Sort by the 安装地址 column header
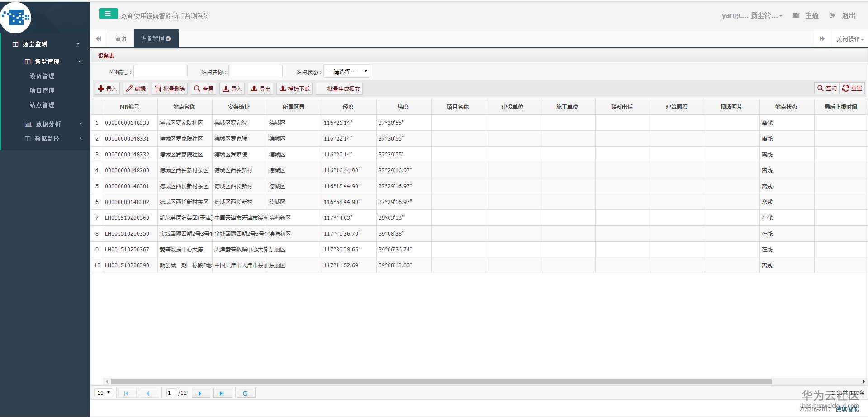 (x=239, y=107)
